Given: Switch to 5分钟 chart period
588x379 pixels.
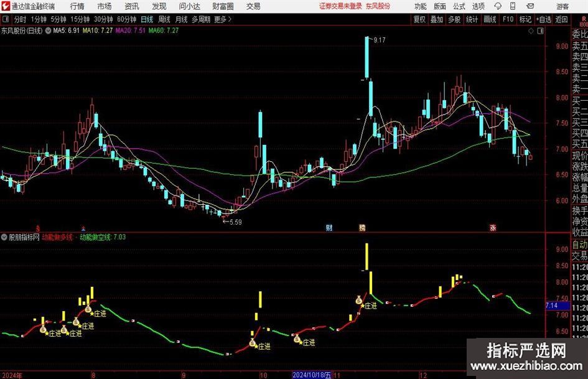Looking at the screenshot, I should (58, 19).
